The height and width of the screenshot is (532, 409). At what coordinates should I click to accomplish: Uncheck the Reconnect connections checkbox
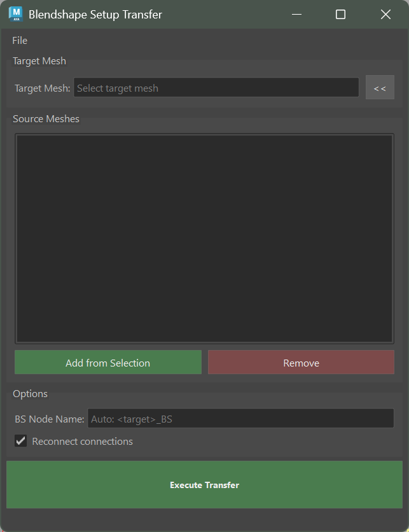tap(21, 441)
